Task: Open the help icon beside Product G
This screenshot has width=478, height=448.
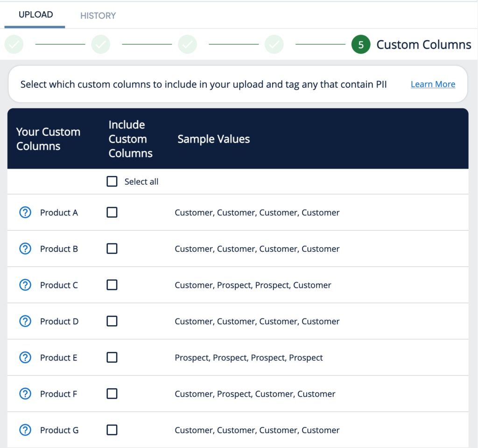Action: tap(25, 430)
